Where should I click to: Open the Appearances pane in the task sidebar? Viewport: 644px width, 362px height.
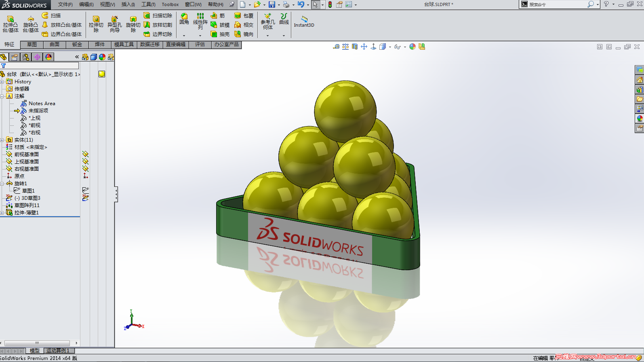640,119
